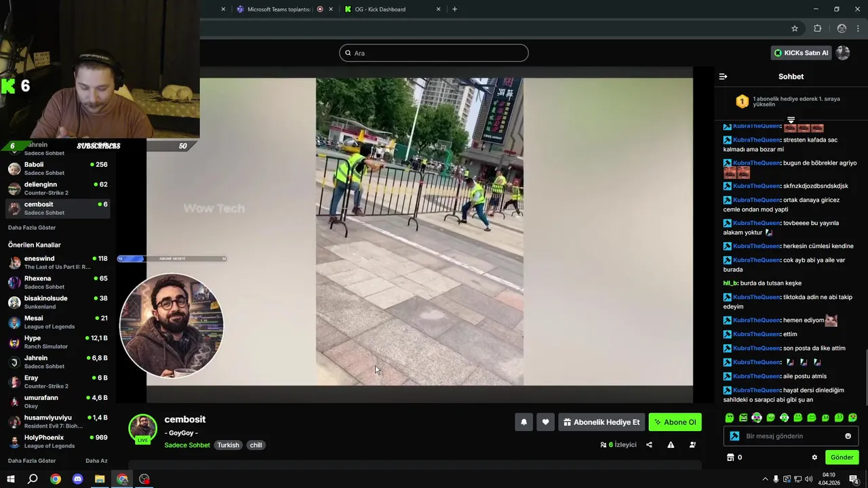Click the Abonelik Hediye Et button
Screen dimensions: 868x488
pyautogui.click(x=601, y=422)
